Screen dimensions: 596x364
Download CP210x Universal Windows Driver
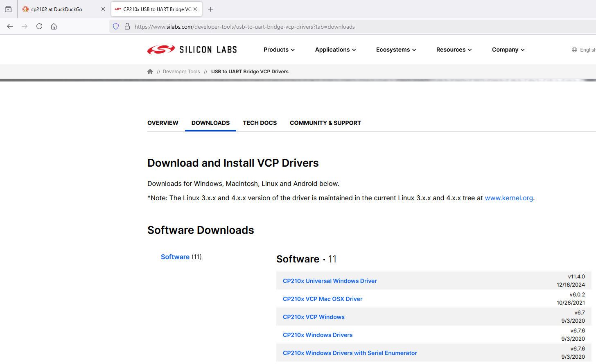click(330, 281)
